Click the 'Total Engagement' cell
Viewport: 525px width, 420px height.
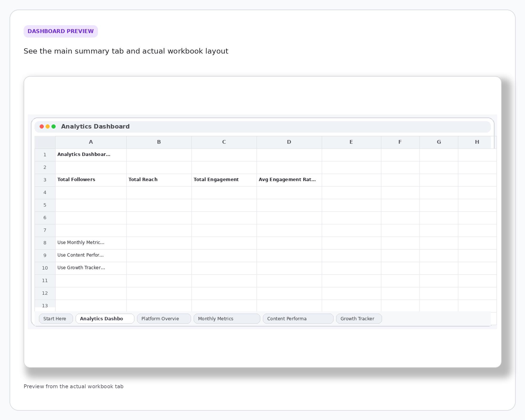point(224,180)
